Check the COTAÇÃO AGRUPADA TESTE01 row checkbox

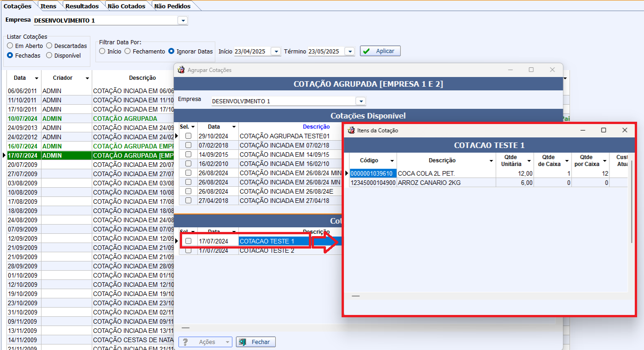(188, 136)
